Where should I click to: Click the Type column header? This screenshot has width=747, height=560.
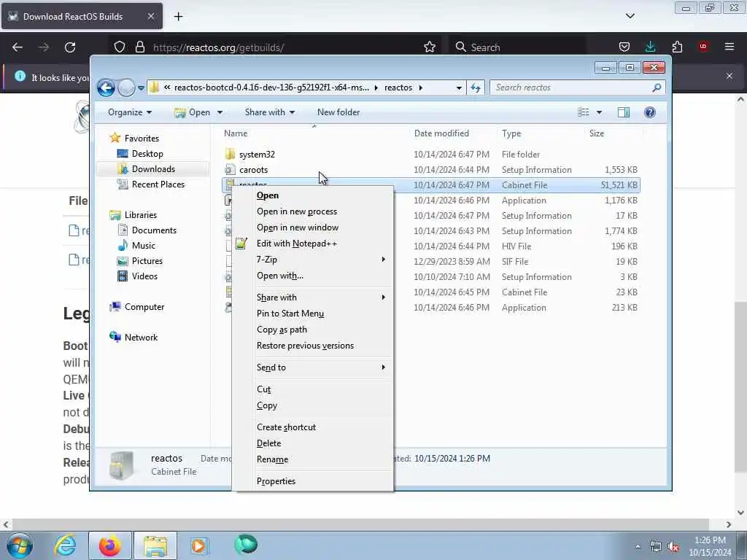[541, 133]
